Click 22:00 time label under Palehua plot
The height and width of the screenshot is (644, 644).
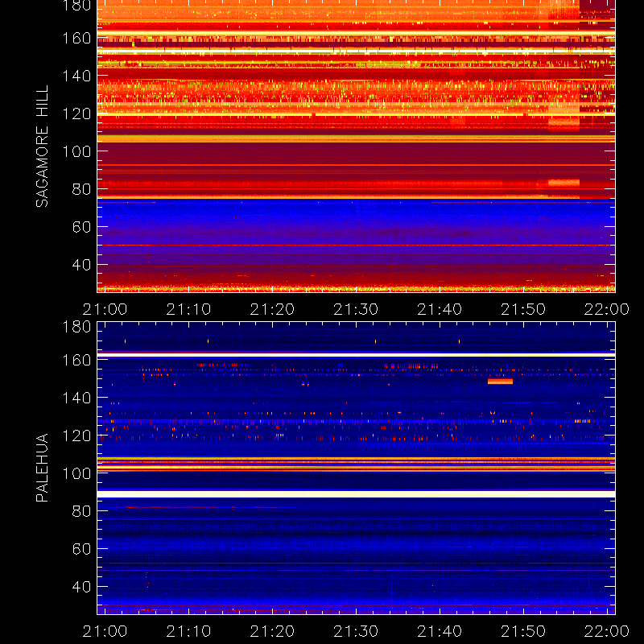pyautogui.click(x=607, y=631)
